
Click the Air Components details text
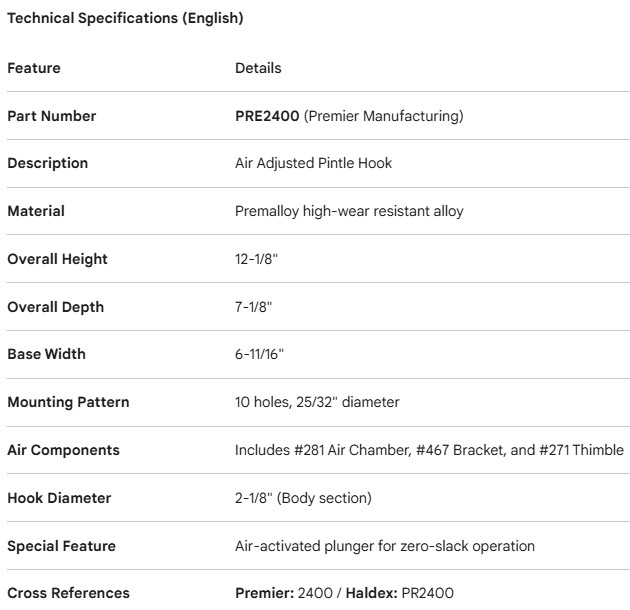coord(429,450)
